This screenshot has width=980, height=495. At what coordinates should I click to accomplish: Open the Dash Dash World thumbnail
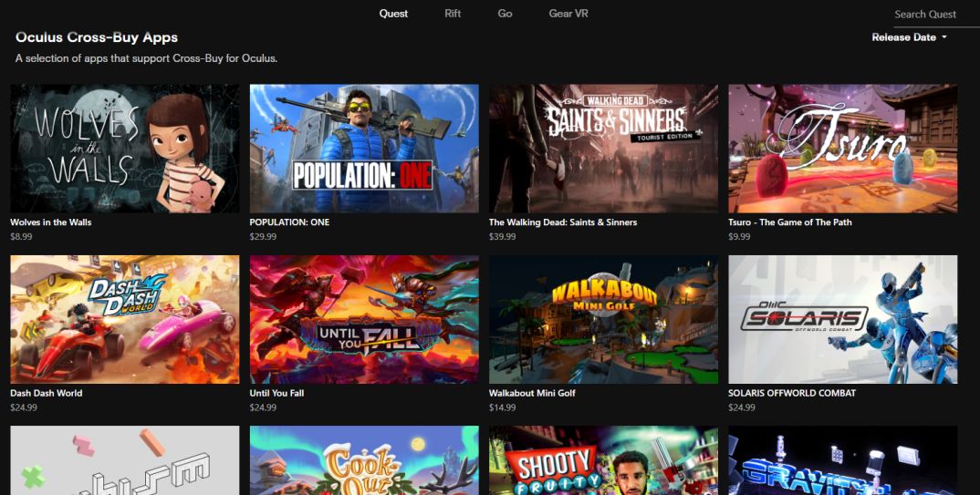coord(124,319)
